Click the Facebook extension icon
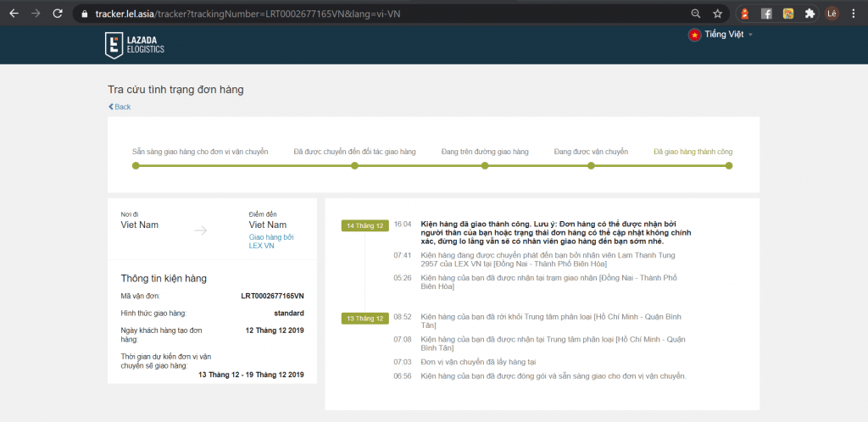This screenshot has width=868, height=422. click(x=766, y=14)
